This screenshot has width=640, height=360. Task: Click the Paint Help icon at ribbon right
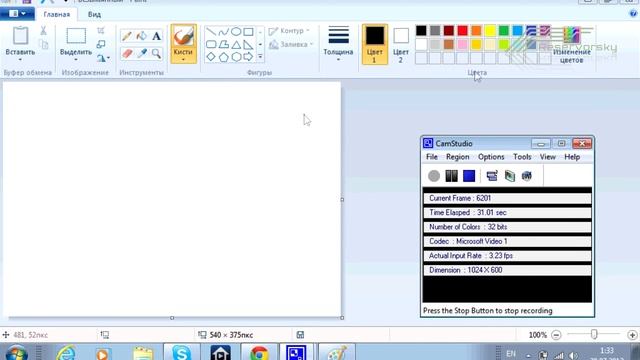pyautogui.click(x=633, y=13)
